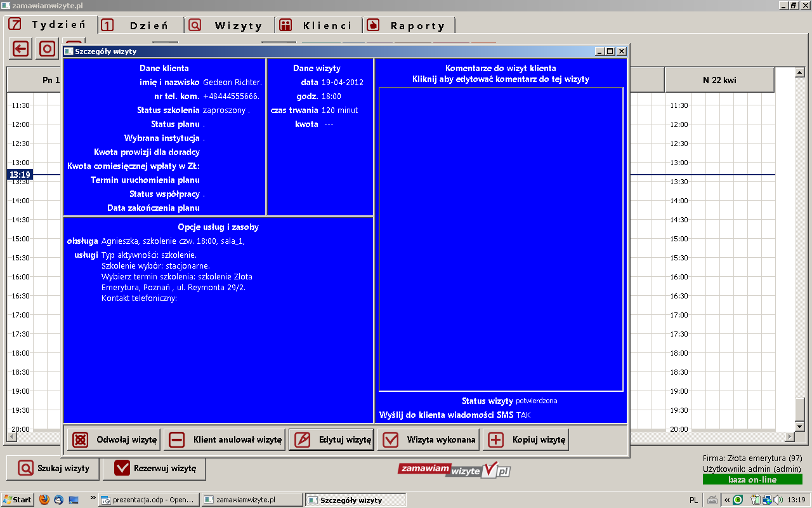Switch to the Dzień day tab
812x508 pixels.
click(141, 25)
